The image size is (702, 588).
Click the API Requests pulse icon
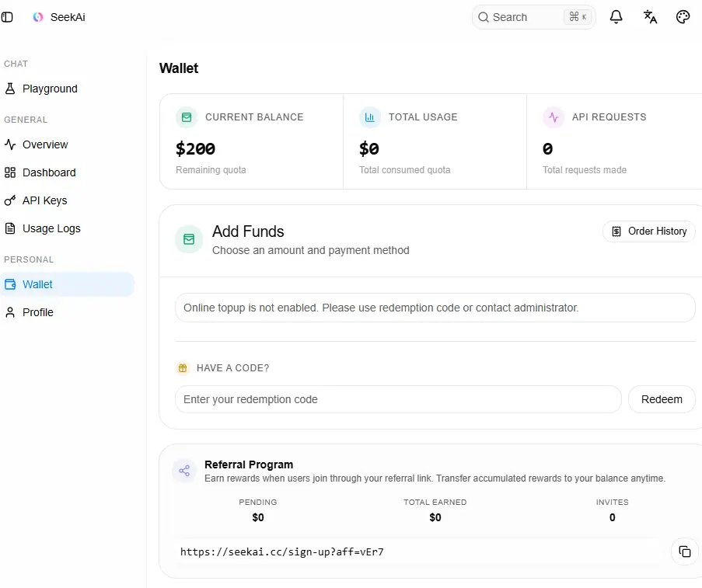(554, 117)
